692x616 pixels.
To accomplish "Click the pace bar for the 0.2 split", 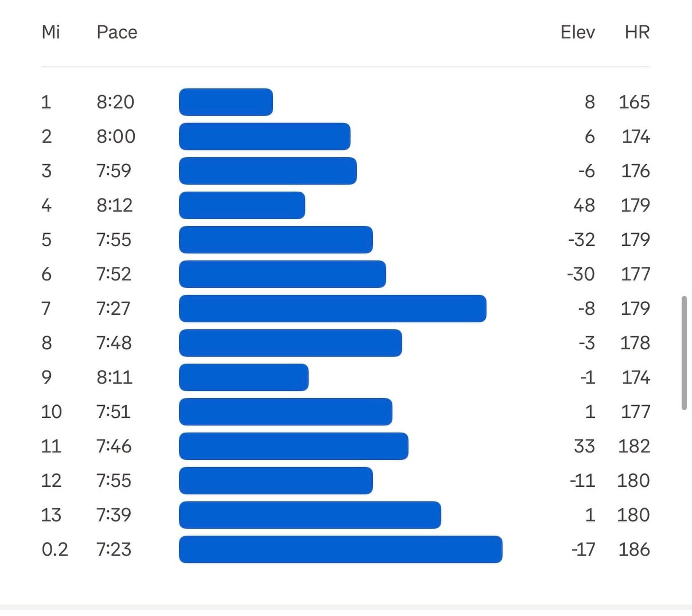I will pyautogui.click(x=340, y=549).
